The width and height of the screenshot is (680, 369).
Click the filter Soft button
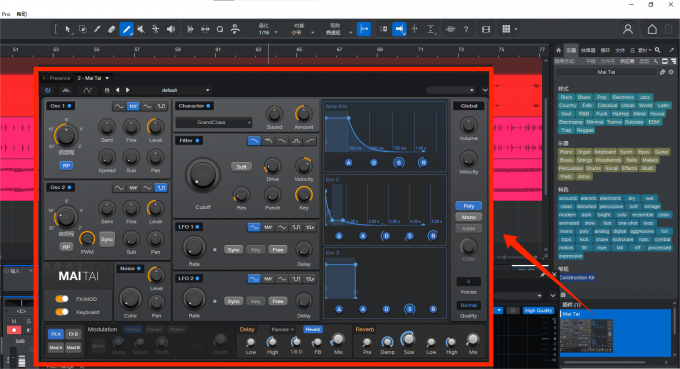click(x=242, y=167)
